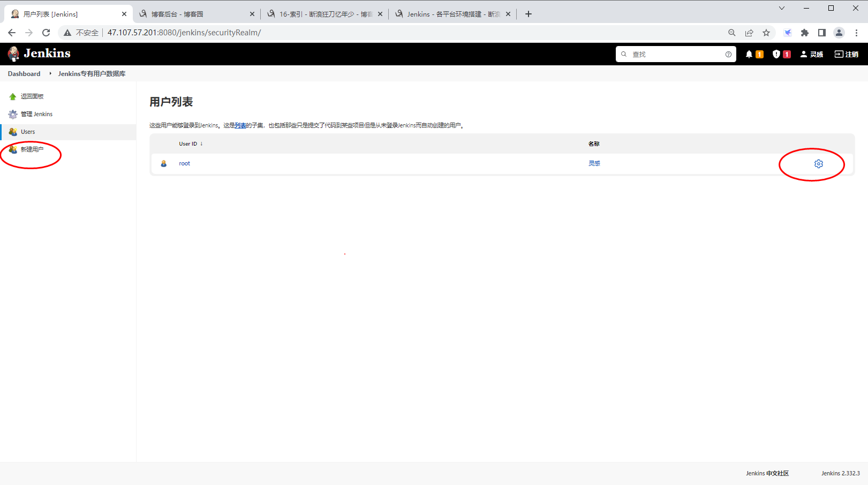Expand the Dashboard breadcrumb arrow

50,73
